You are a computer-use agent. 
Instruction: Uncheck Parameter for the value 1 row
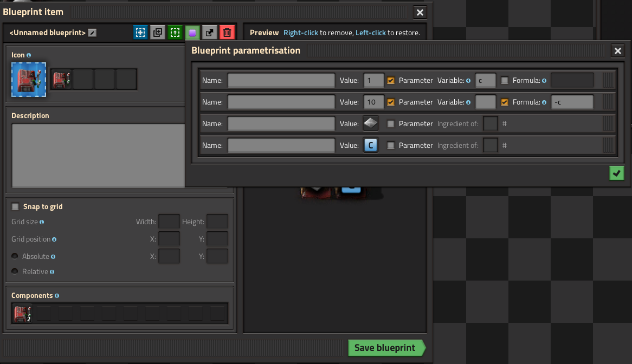(391, 81)
